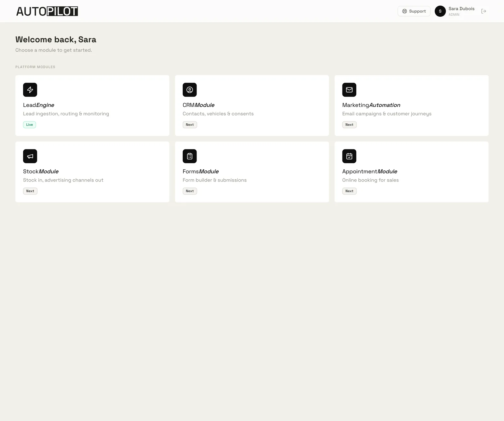Click the Next badge on AppointmentModule

point(349,191)
